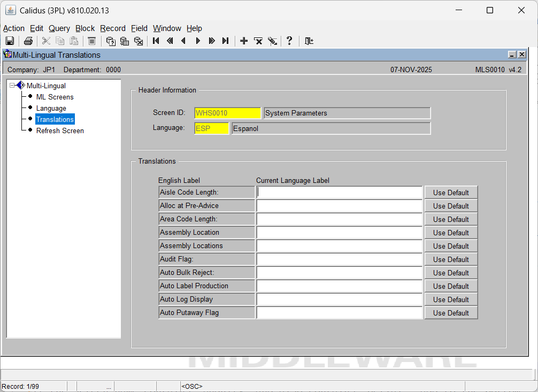This screenshot has height=392, width=538.
Task: Click the Help question mark icon
Action: (x=289, y=41)
